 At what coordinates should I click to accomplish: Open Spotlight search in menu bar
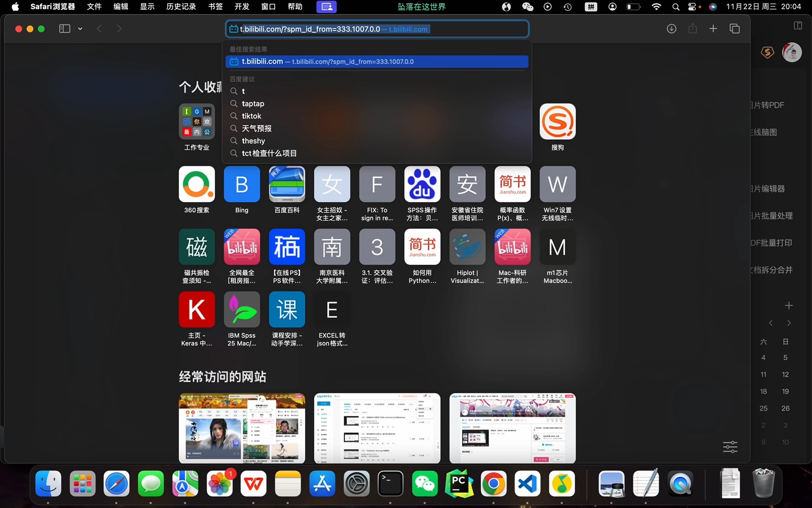[676, 7]
